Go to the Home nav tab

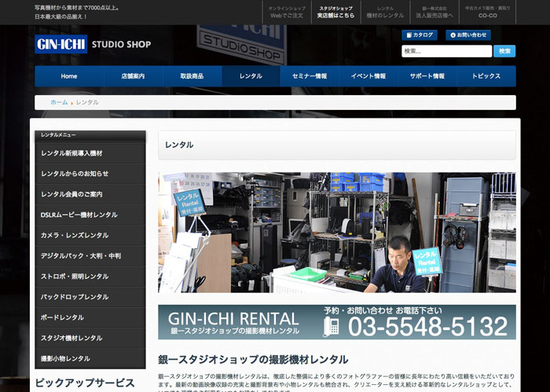(69, 76)
